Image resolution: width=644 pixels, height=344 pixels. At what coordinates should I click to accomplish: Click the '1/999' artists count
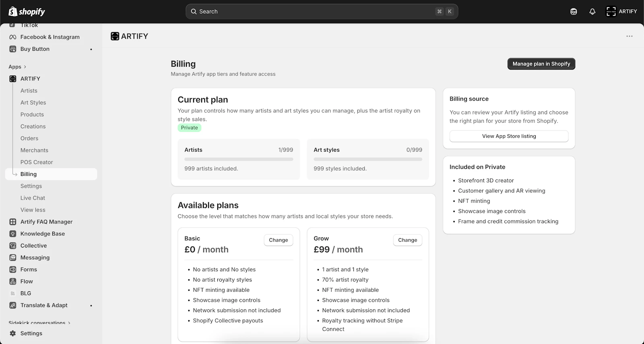coord(286,150)
